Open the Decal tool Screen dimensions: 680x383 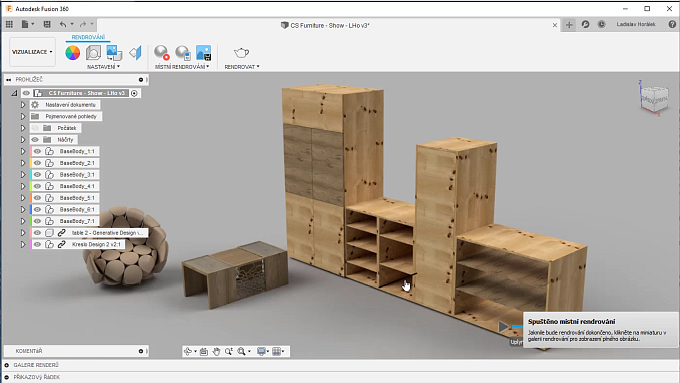(114, 53)
